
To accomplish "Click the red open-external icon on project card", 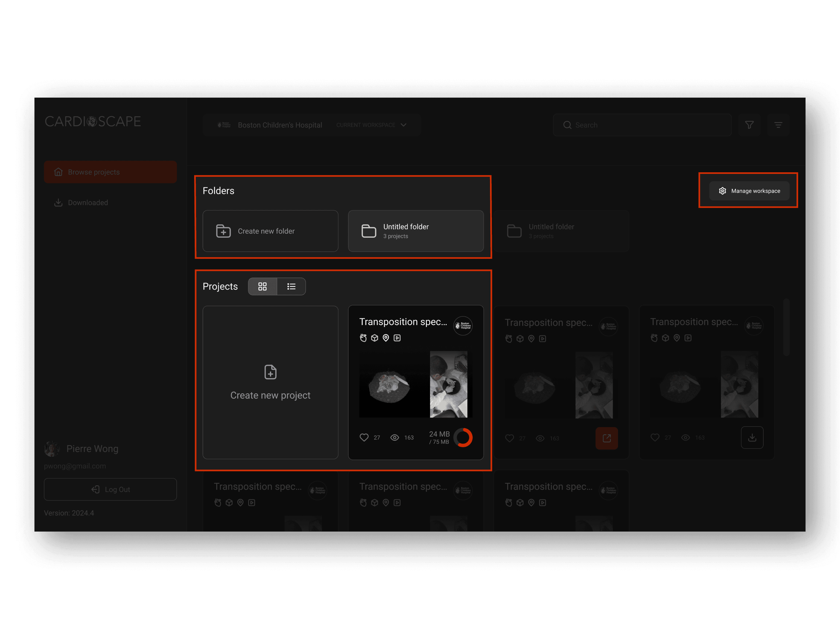I will (606, 438).
